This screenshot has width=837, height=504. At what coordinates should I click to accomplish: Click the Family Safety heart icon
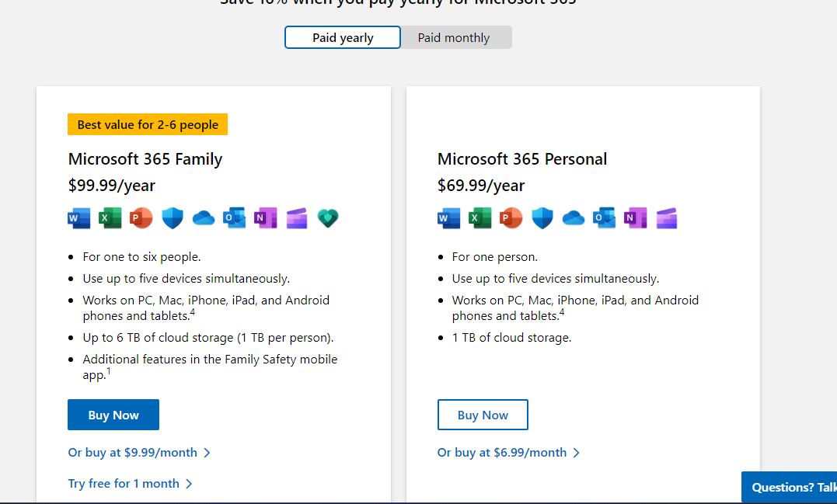pyautogui.click(x=327, y=218)
